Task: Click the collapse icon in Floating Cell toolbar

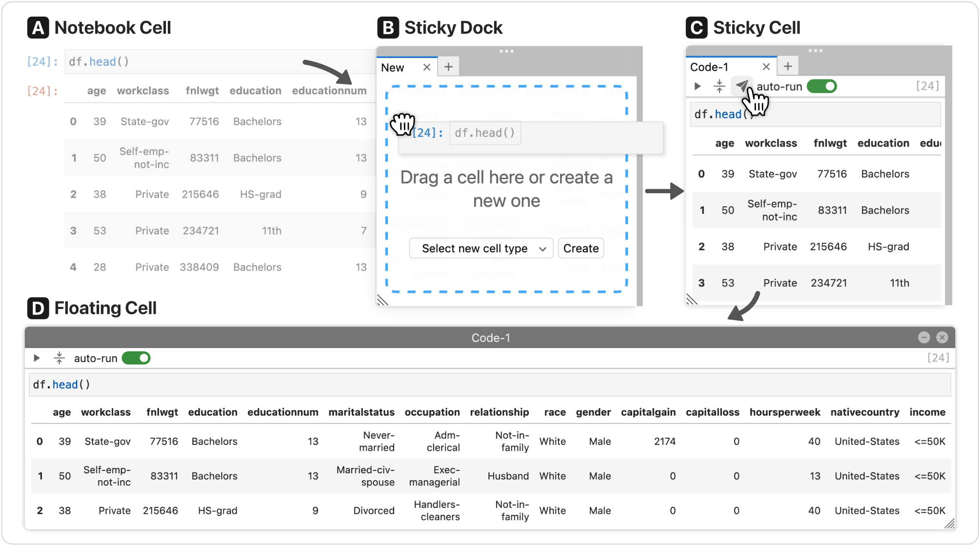Action: click(x=59, y=358)
